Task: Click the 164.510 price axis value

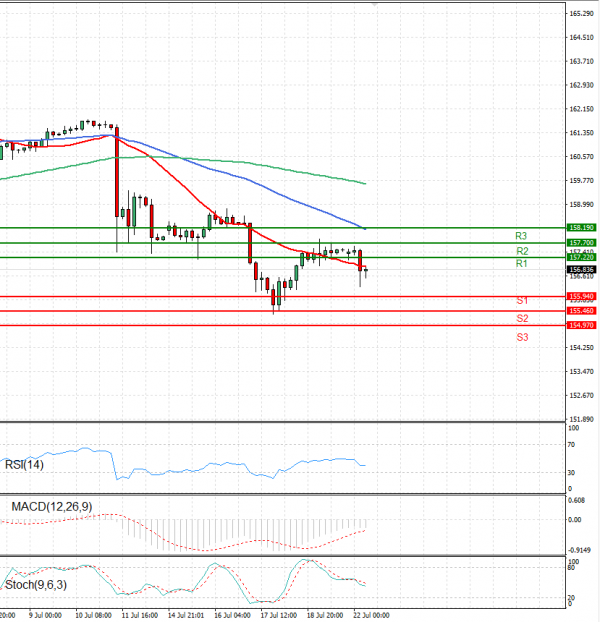Action: point(581,37)
